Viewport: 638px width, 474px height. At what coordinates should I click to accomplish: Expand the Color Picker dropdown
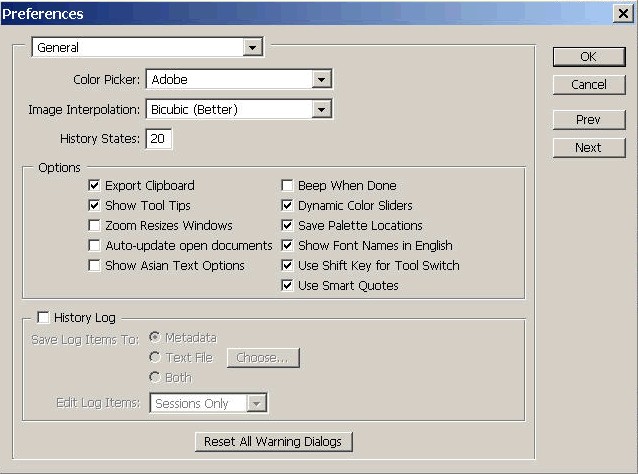click(321, 79)
